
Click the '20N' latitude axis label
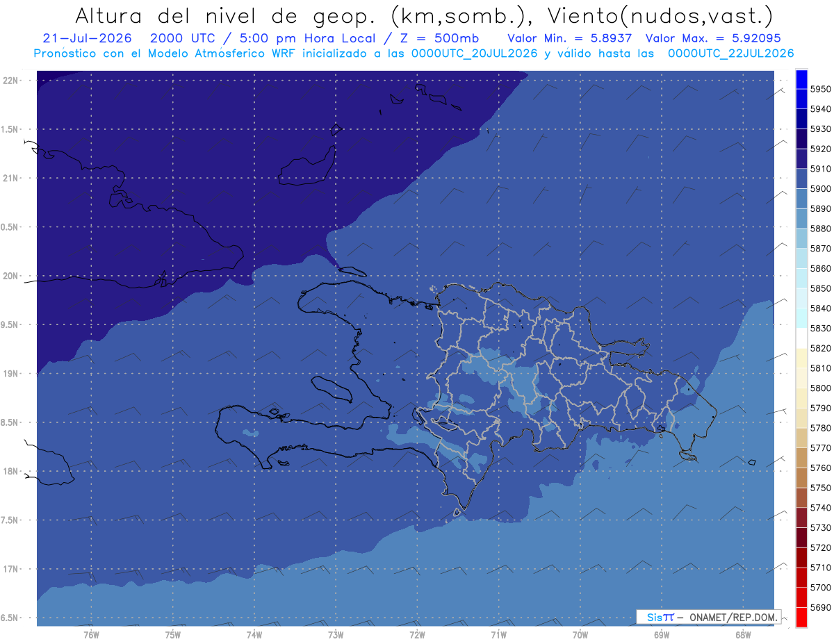click(10, 276)
